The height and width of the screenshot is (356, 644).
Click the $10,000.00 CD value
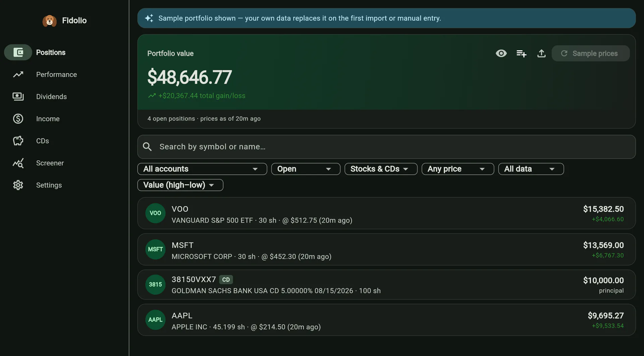coord(603,280)
